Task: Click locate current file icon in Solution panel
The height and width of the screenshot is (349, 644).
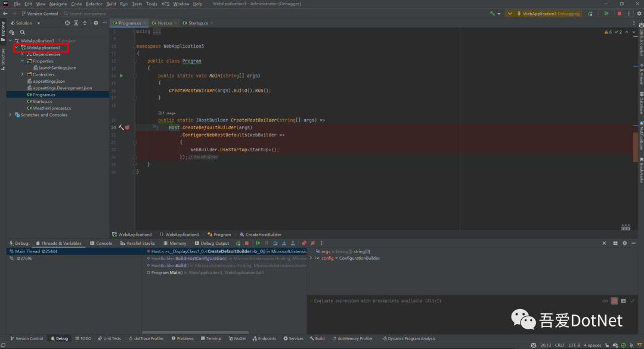Action: pyautogui.click(x=67, y=23)
